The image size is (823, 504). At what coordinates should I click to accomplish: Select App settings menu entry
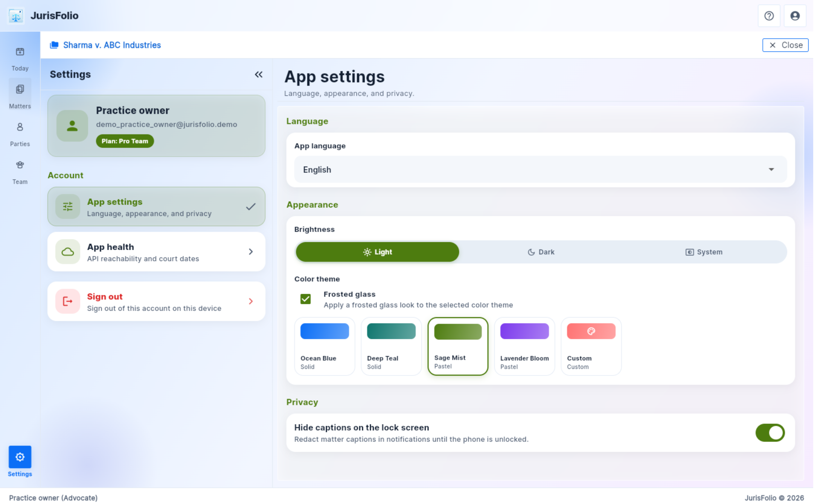tap(156, 206)
